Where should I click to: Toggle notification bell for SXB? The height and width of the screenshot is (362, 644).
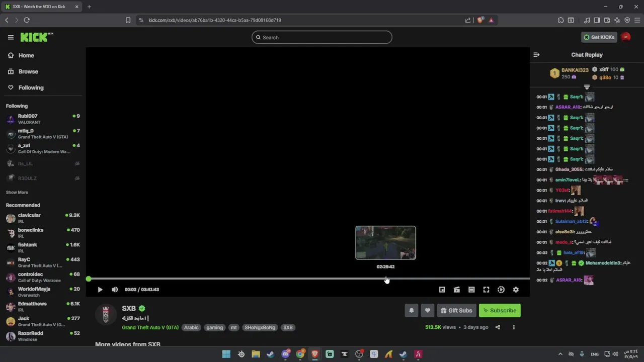pyautogui.click(x=412, y=311)
